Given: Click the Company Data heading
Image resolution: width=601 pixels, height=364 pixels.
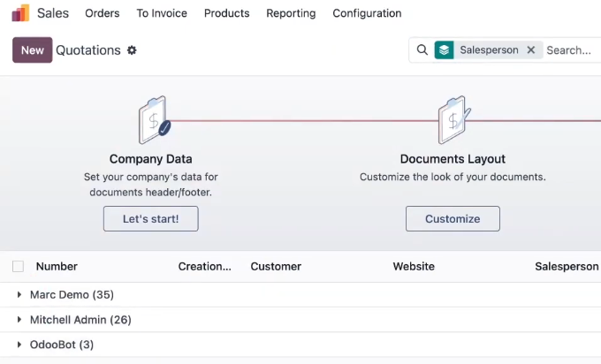Looking at the screenshot, I should pyautogui.click(x=150, y=159).
